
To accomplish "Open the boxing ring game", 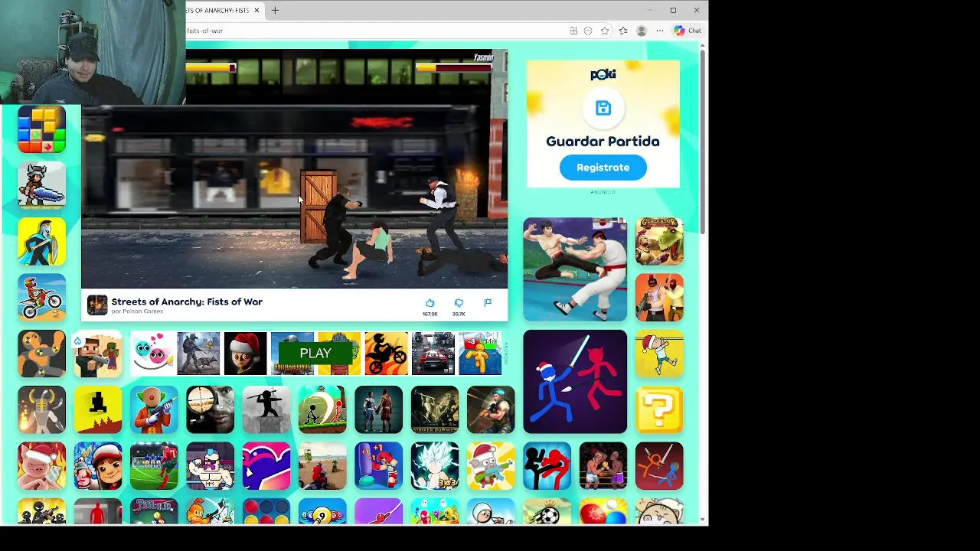I will click(603, 466).
